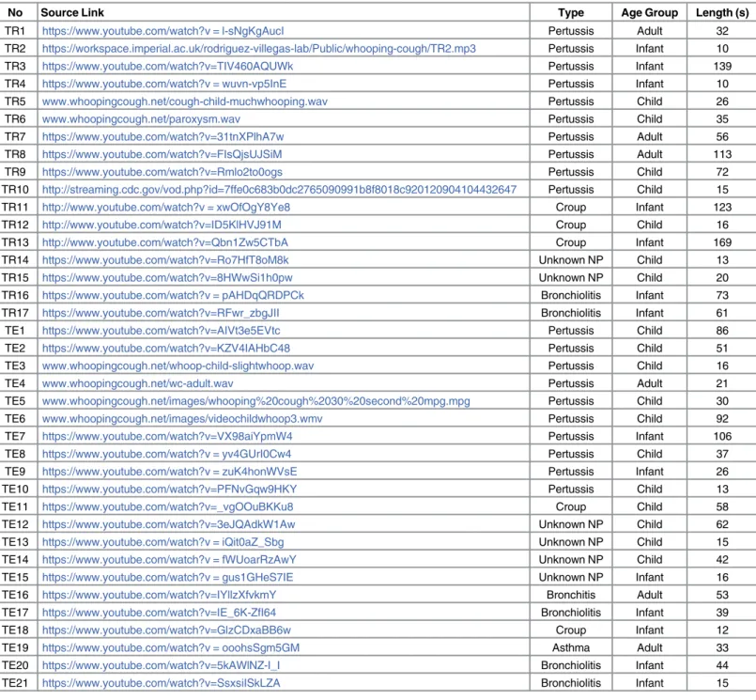Viewport: 756px width, 700px height.
Task: Select the Asthma type cell in TE19
Action: click(571, 647)
